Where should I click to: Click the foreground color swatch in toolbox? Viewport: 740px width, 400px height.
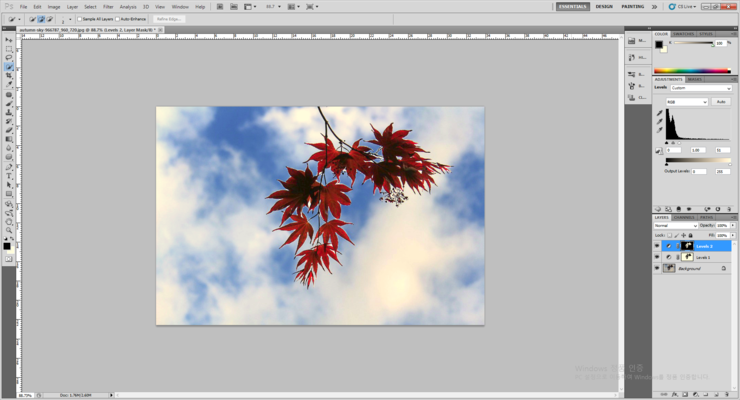coord(7,245)
